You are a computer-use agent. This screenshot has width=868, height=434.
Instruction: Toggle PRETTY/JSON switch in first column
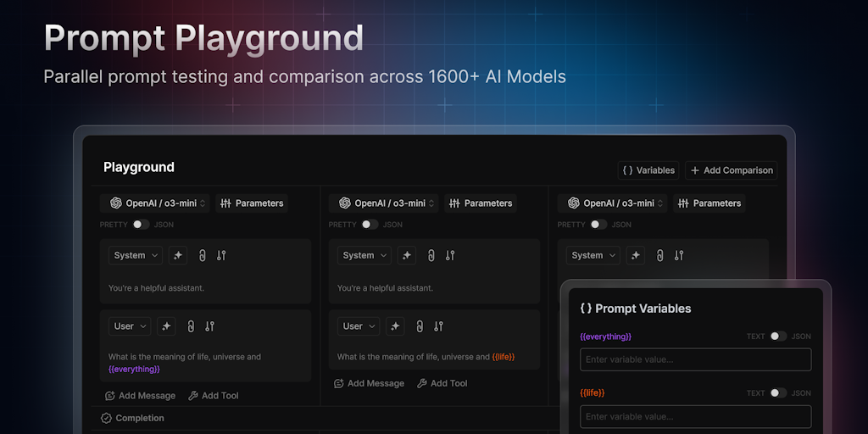pos(141,224)
